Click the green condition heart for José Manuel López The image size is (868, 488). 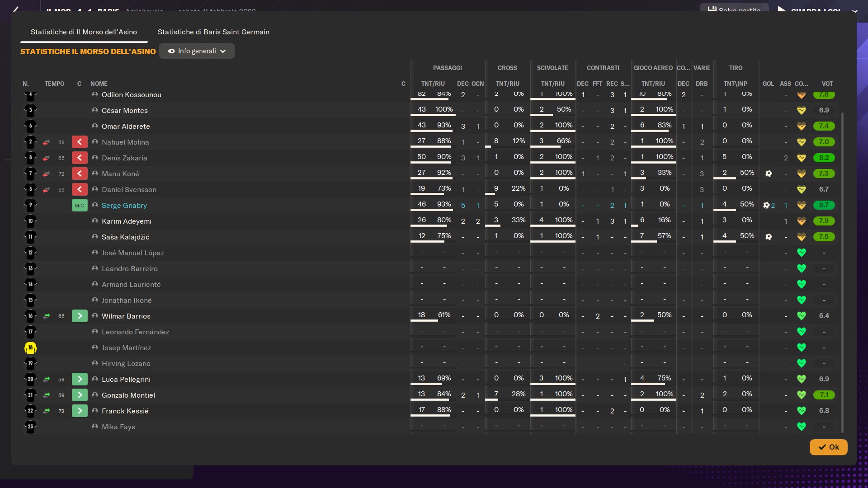tap(801, 253)
